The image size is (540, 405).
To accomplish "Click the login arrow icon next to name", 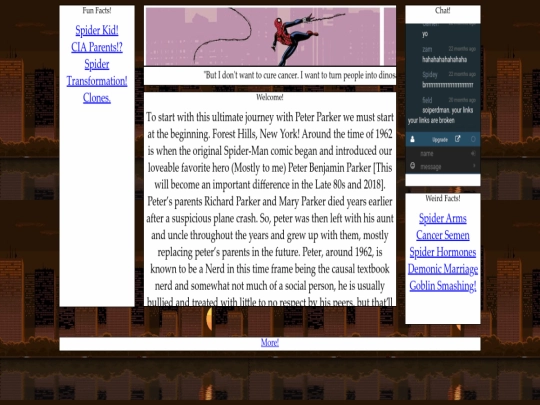I will pos(473,154).
